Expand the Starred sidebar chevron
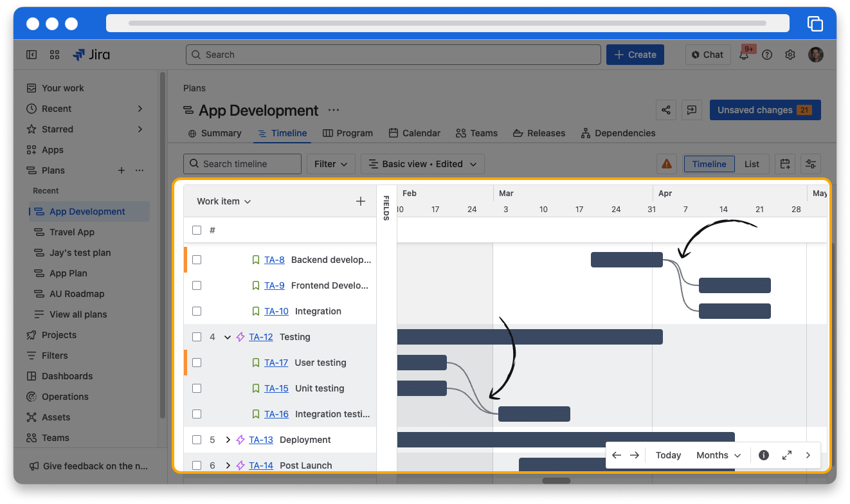This screenshot has width=850, height=504. [x=140, y=129]
